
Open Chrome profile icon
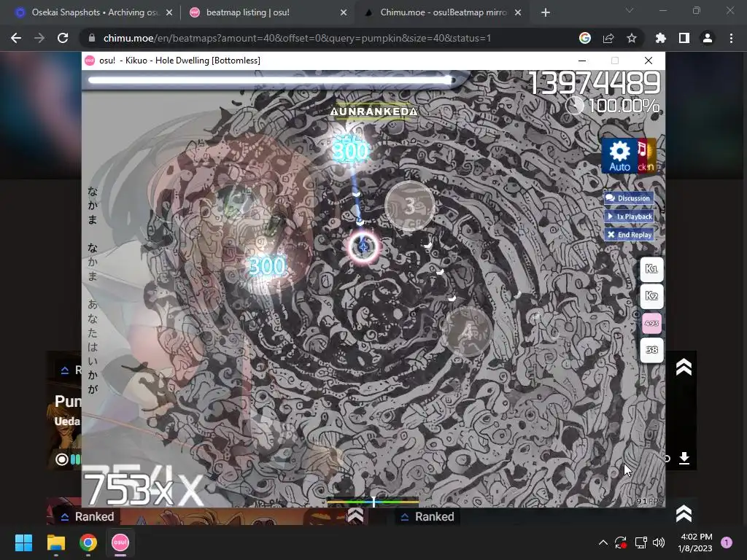708,38
